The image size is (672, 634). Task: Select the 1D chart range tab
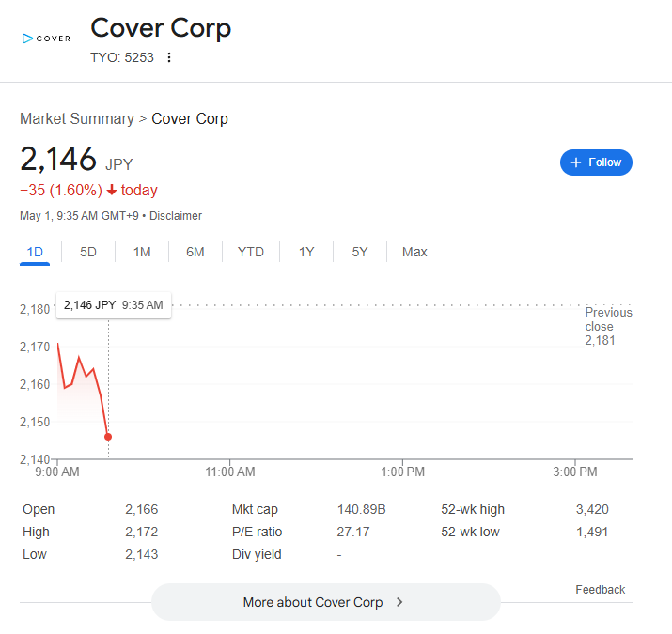click(x=35, y=252)
